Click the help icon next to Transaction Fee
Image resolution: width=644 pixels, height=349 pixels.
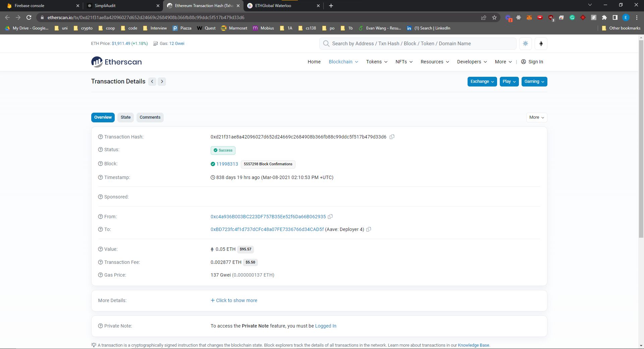pyautogui.click(x=100, y=262)
